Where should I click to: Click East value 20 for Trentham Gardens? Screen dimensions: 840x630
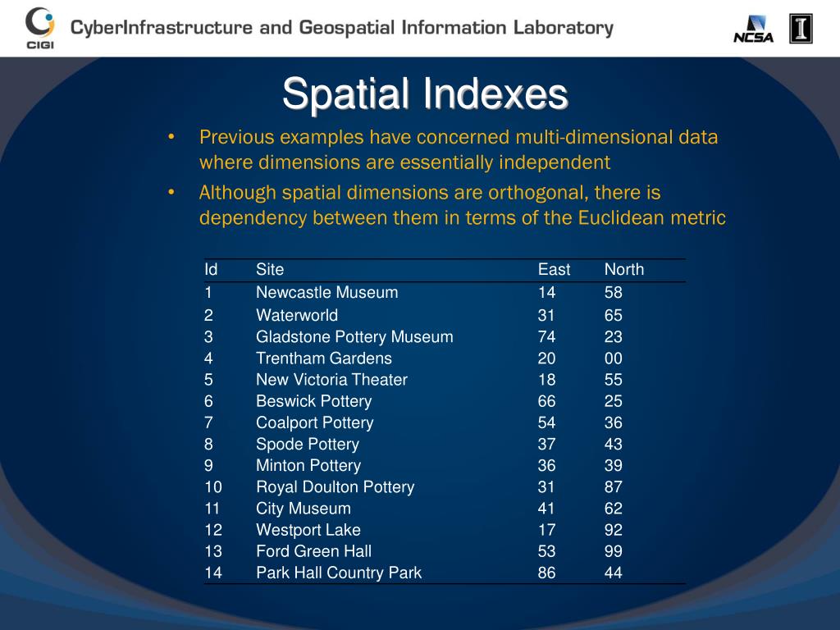pos(546,358)
